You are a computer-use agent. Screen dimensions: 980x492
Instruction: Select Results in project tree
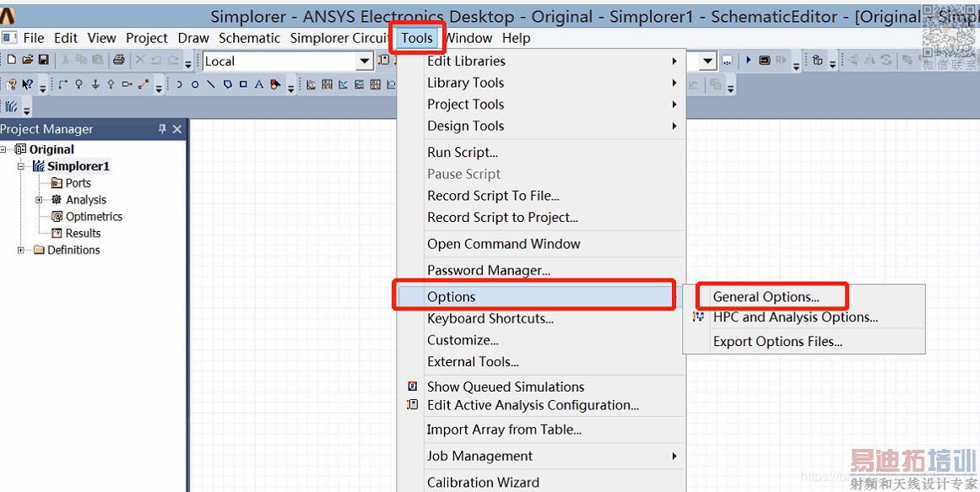(83, 233)
